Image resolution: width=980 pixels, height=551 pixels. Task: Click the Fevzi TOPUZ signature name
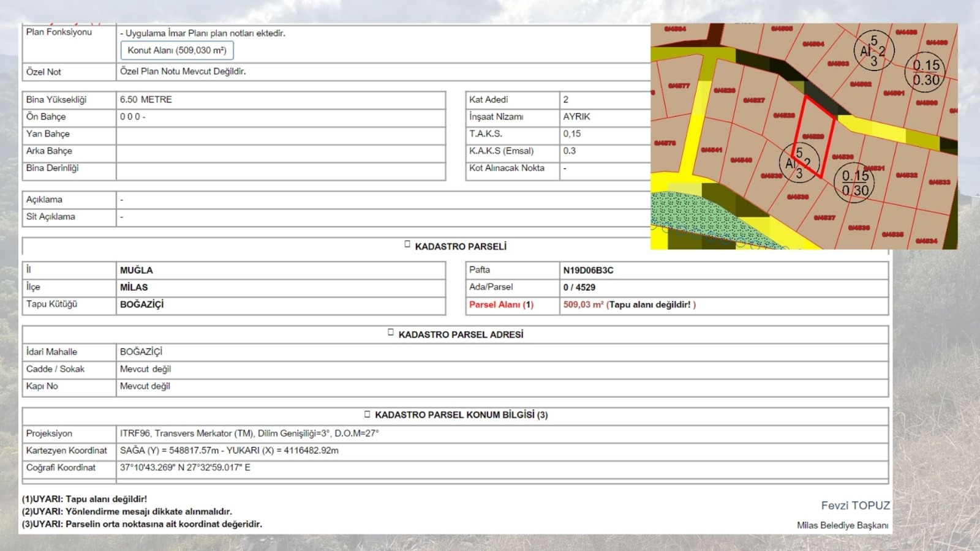855,505
